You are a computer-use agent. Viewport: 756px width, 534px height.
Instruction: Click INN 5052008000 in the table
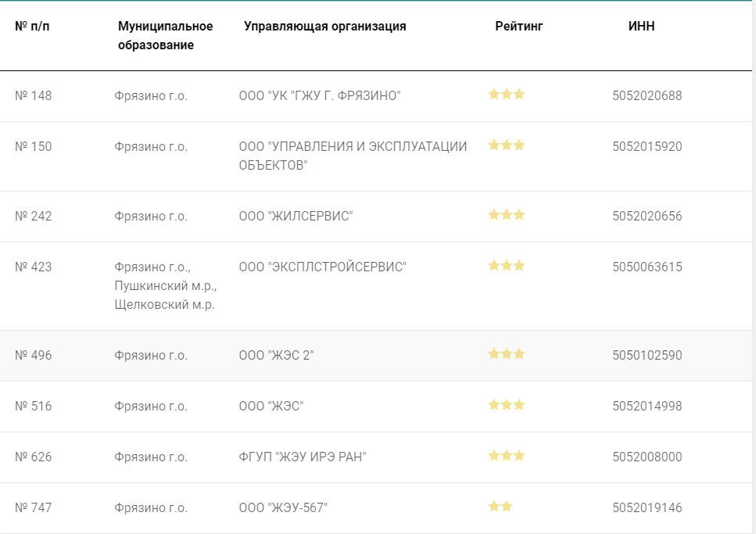tap(647, 457)
